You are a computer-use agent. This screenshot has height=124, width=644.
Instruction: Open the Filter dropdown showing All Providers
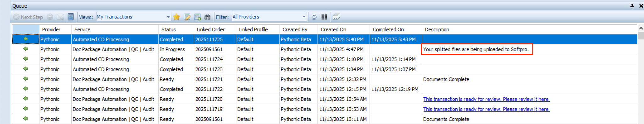304,17
